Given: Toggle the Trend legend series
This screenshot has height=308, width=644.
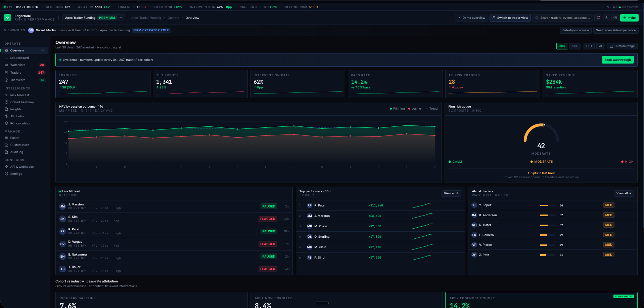Looking at the screenshot, I should click(x=431, y=109).
